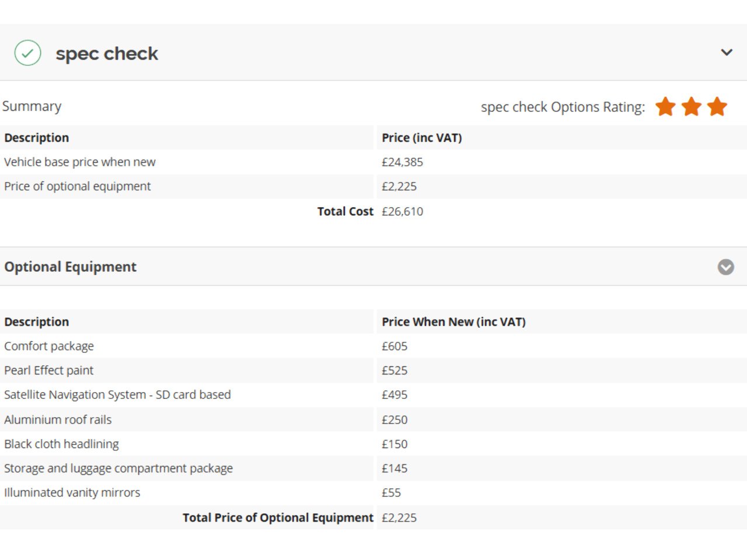Viewport: 747px width, 560px height.
Task: Click the last orange rating star
Action: pos(717,107)
